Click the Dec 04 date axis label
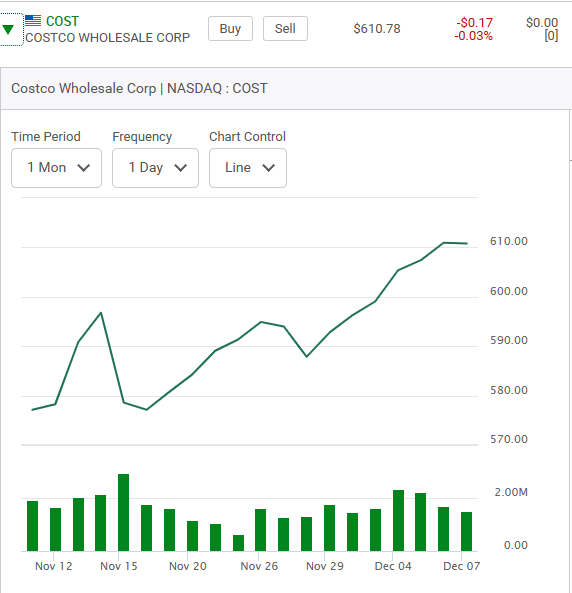The image size is (572, 593). pyautogui.click(x=393, y=566)
